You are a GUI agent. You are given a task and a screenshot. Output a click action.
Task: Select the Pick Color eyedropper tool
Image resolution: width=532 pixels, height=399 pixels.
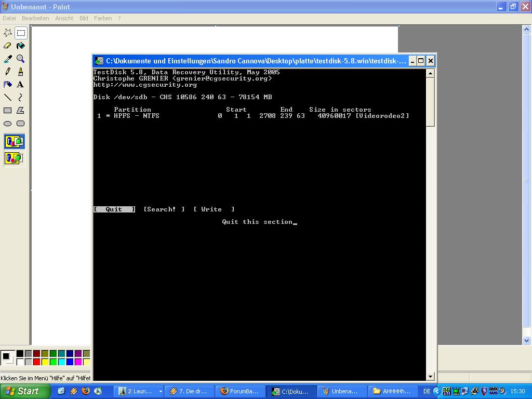[x=8, y=59]
